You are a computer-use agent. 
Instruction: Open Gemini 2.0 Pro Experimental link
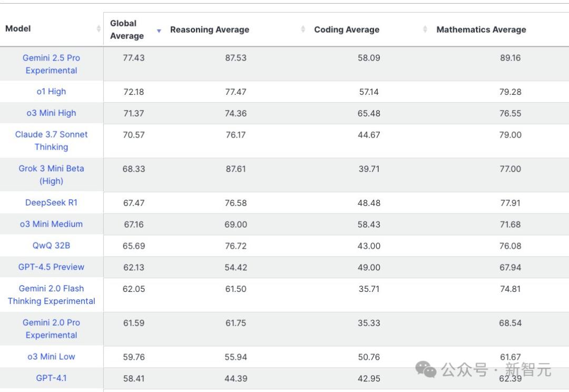point(51,329)
